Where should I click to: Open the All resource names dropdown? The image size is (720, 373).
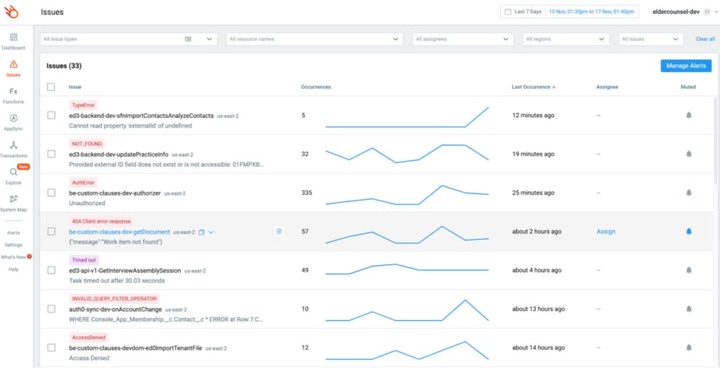[x=315, y=40]
